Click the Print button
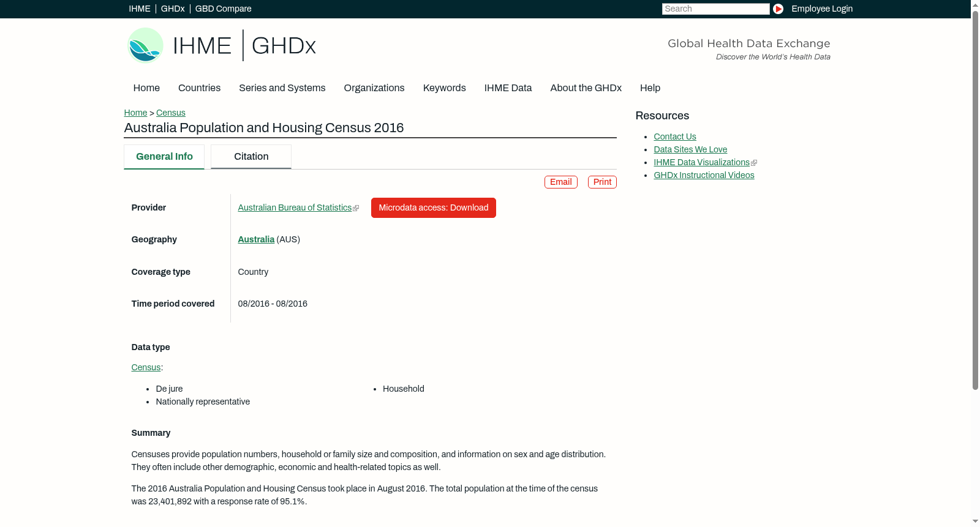This screenshot has height=527, width=980. 602,182
